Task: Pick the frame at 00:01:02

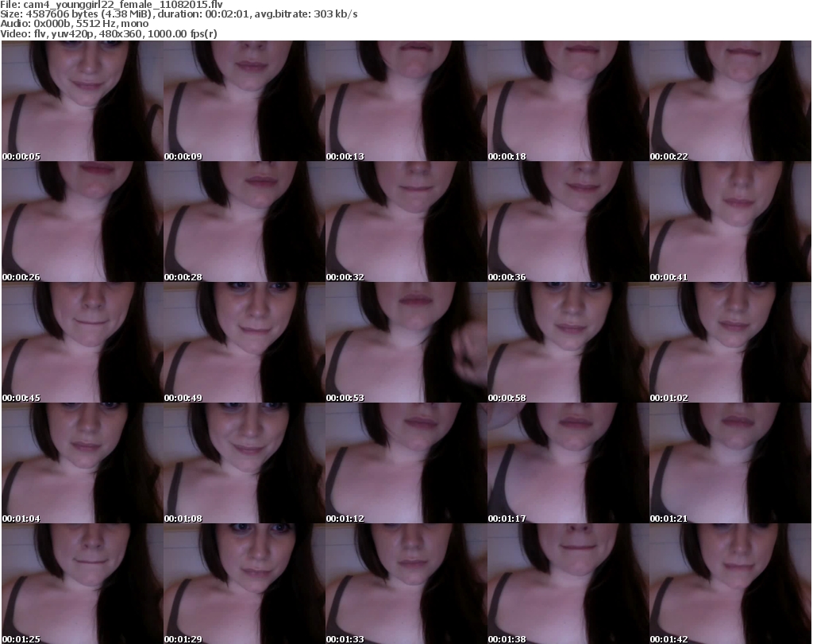Action: [x=730, y=343]
